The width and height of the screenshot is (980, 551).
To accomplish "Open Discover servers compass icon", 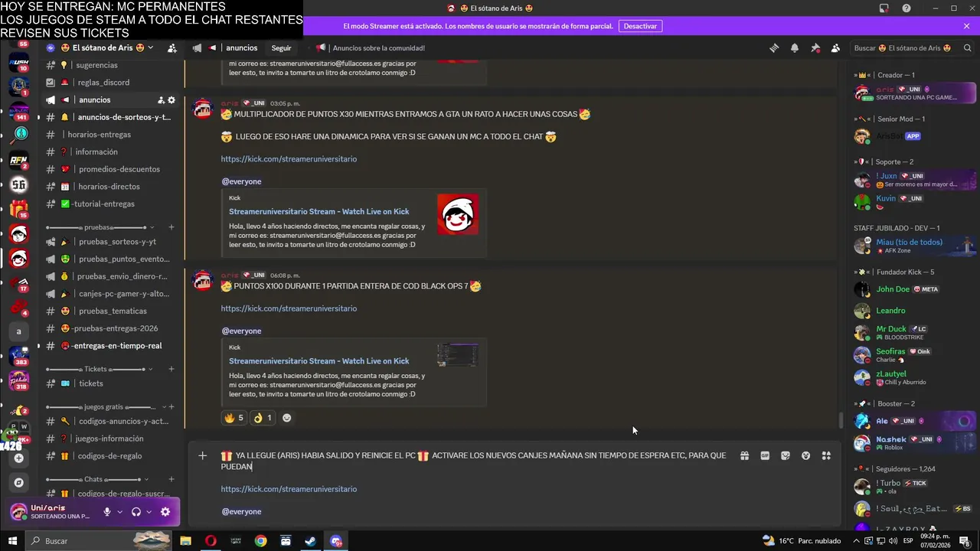I will pyautogui.click(x=18, y=483).
